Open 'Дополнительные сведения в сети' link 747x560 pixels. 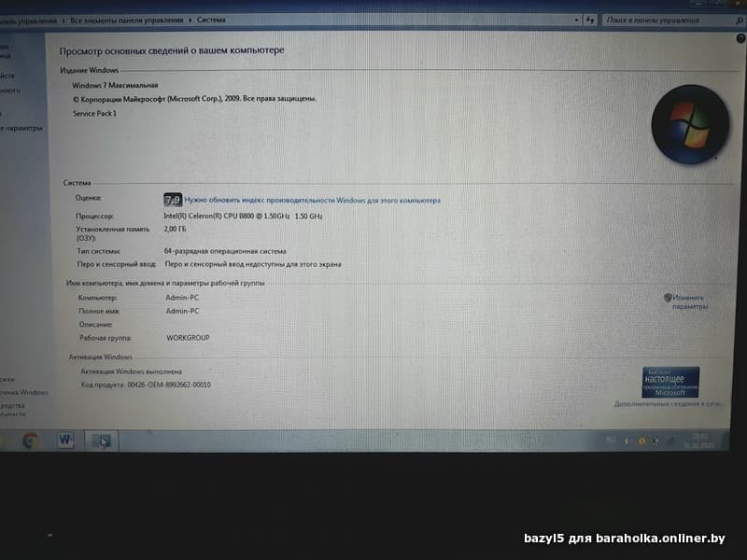pos(668,404)
